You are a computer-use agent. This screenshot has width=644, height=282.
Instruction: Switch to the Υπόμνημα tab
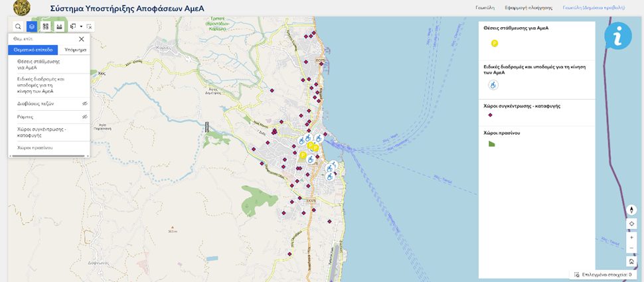(x=75, y=50)
